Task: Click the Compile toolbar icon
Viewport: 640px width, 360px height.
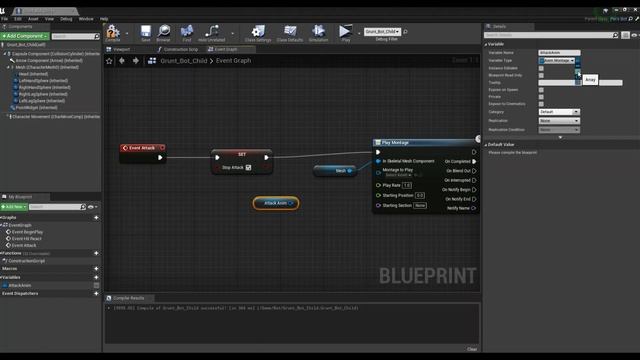Action: (x=113, y=33)
